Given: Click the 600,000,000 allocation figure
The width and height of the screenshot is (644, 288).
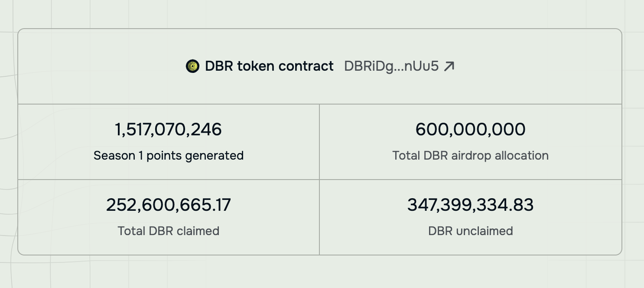Looking at the screenshot, I should (470, 129).
